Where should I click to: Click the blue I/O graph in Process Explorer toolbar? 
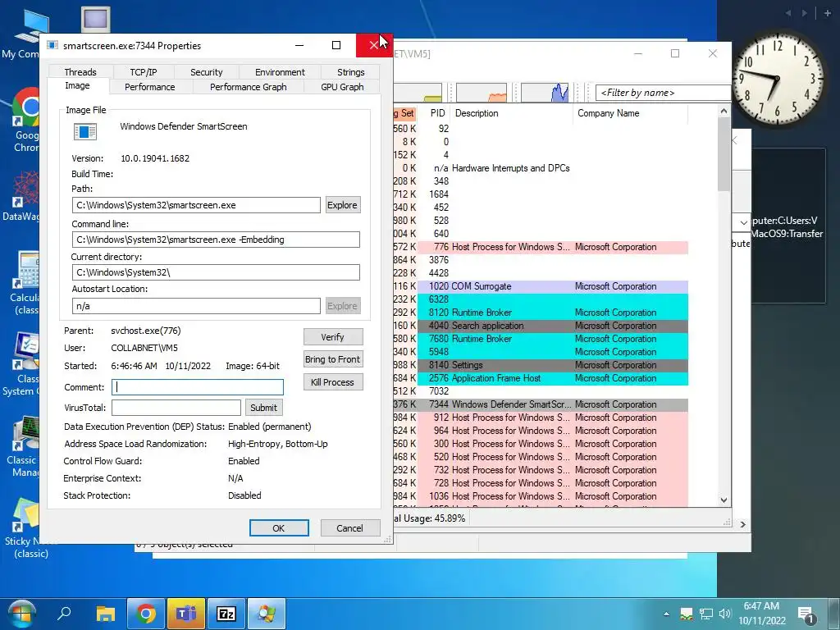545,92
